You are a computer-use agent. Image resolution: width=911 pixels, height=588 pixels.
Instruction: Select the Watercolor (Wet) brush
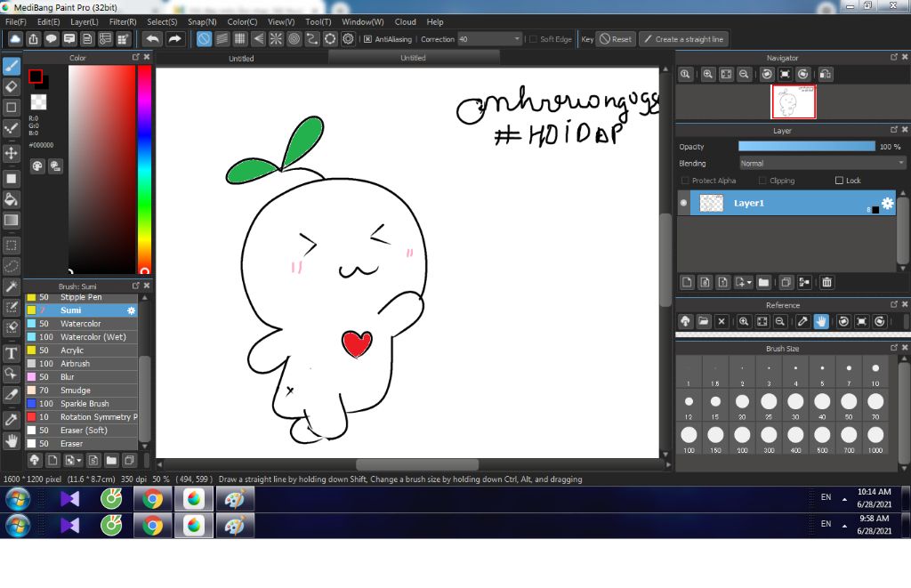pyautogui.click(x=81, y=337)
